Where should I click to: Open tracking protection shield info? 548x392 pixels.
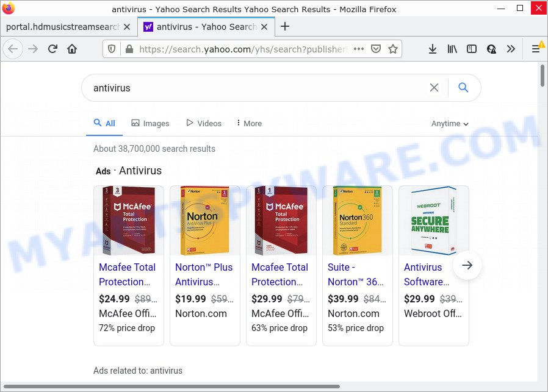coord(112,49)
